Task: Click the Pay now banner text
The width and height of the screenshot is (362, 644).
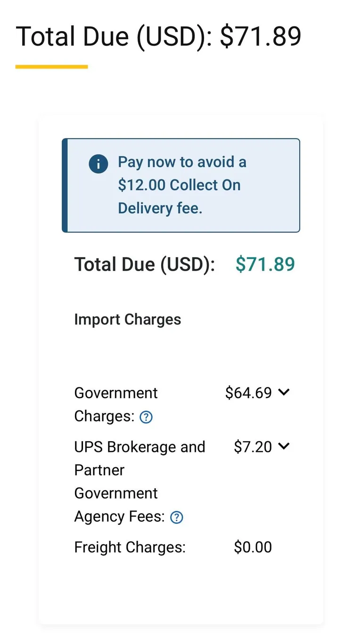Action: point(181,185)
